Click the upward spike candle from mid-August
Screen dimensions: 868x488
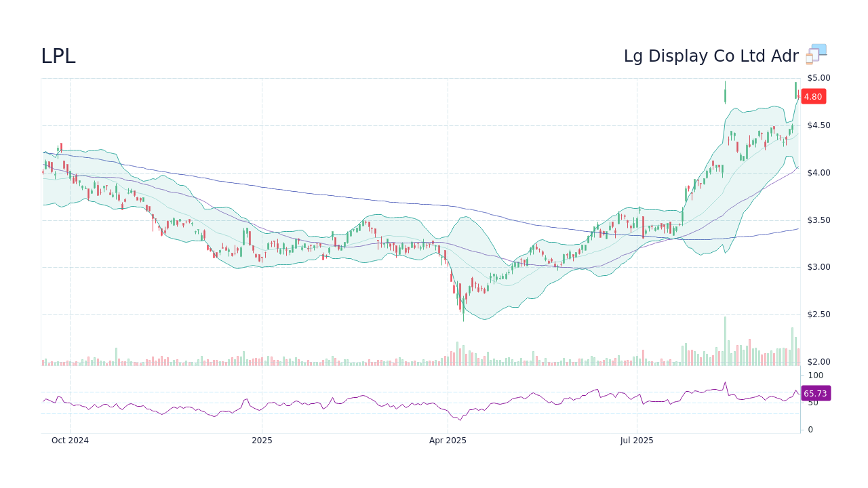tap(724, 95)
